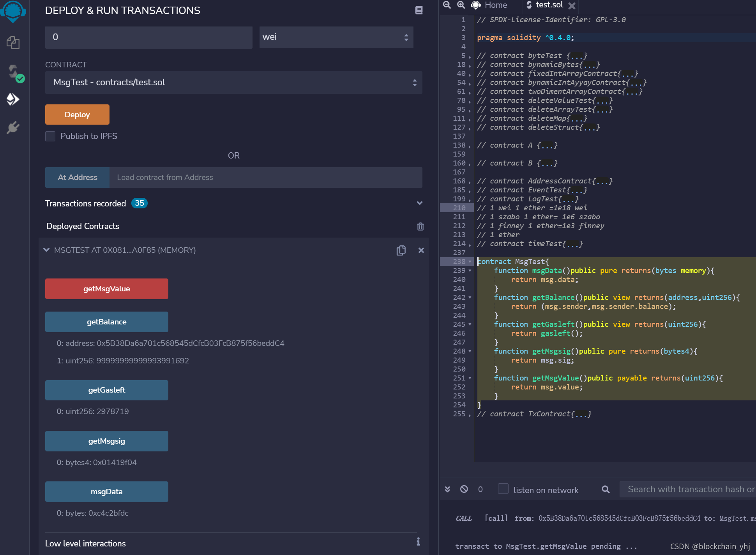Enable the Publish to IPFS checkbox
The height and width of the screenshot is (555, 756).
coord(50,136)
